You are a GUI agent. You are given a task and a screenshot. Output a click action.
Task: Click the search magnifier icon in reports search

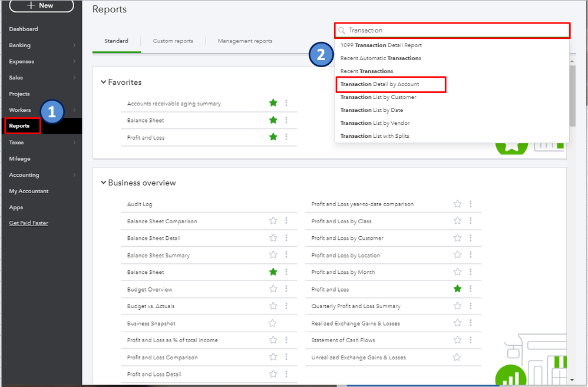coord(342,30)
